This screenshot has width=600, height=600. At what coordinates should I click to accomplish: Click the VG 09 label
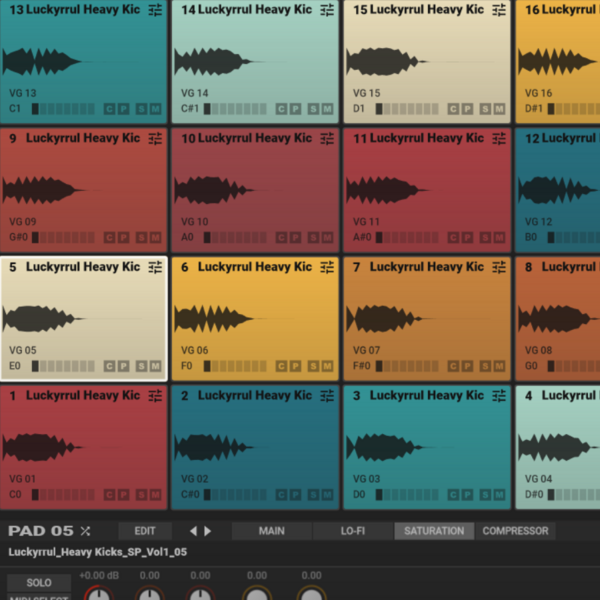(23, 222)
